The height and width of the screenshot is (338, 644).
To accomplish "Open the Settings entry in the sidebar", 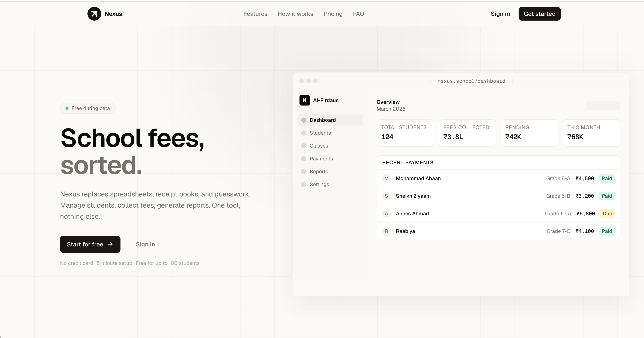I will point(319,184).
